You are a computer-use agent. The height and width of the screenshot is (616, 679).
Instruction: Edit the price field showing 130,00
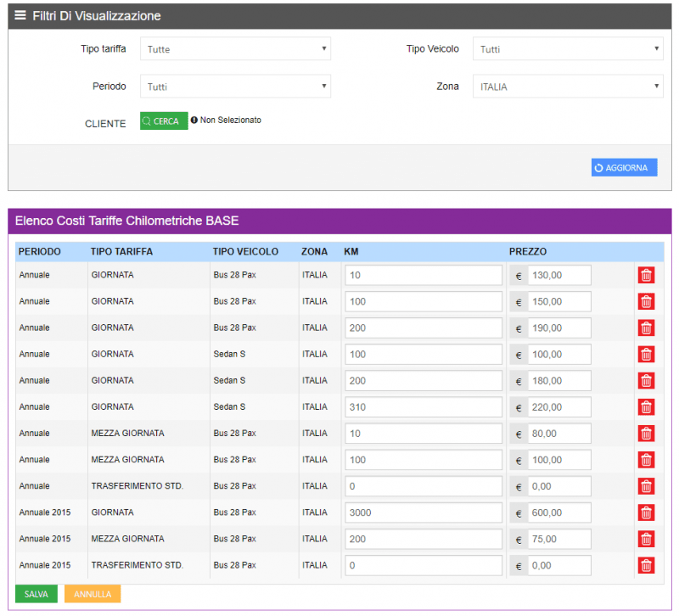coord(559,275)
